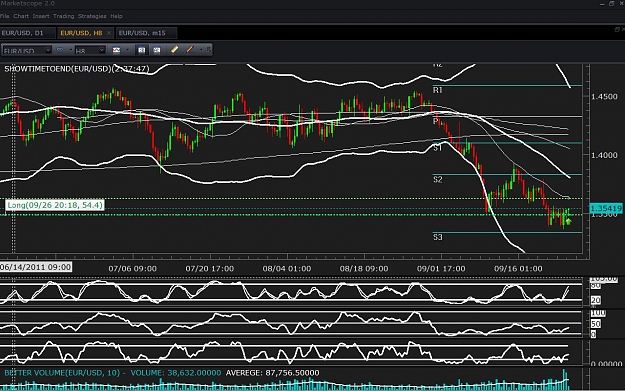Click the BETTER VOLUME(EUR/USD, 10) indicator label
Image resolution: width=625 pixels, height=391 pixels.
click(62, 373)
